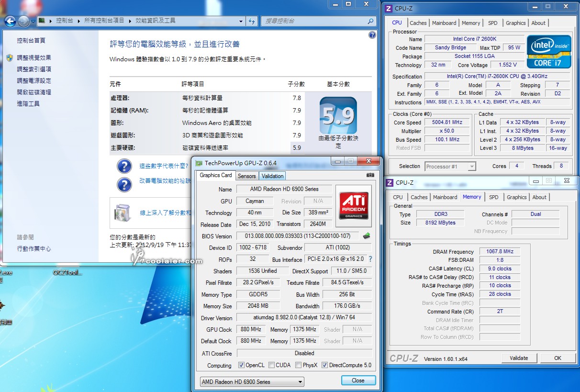
Task: Minimize the GPU-Z window
Action: click(x=338, y=161)
